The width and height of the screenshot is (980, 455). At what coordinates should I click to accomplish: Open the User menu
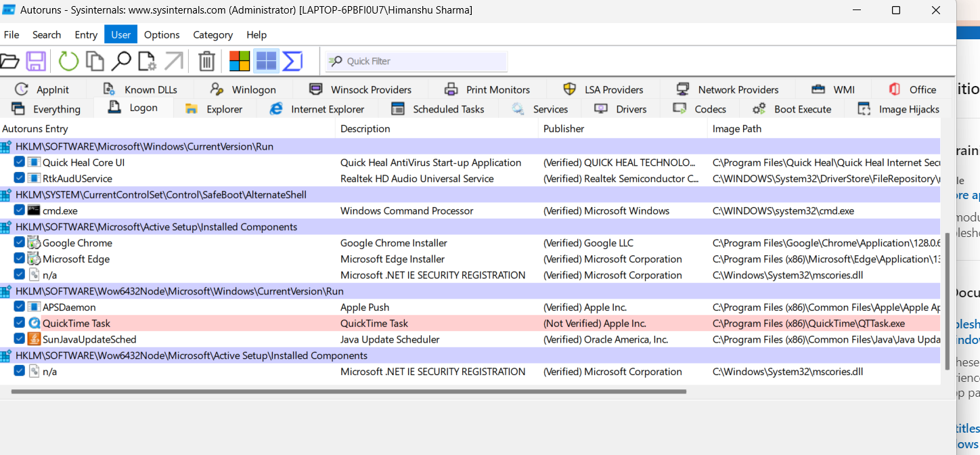coord(121,35)
